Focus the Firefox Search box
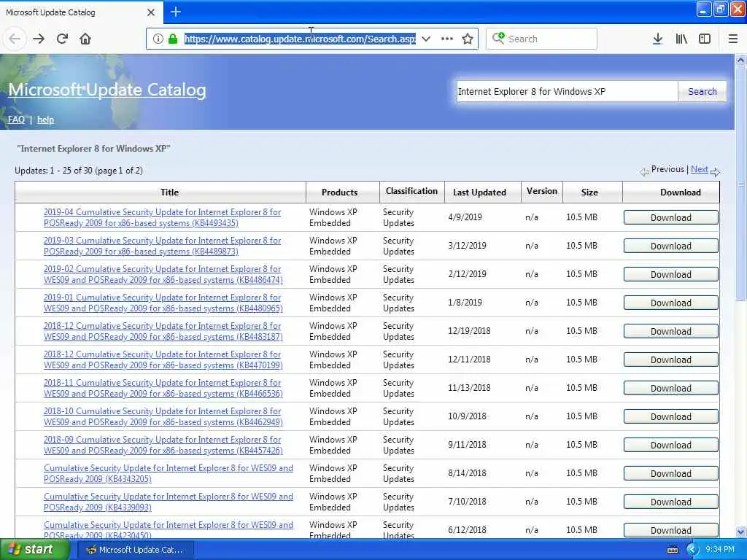 [541, 39]
